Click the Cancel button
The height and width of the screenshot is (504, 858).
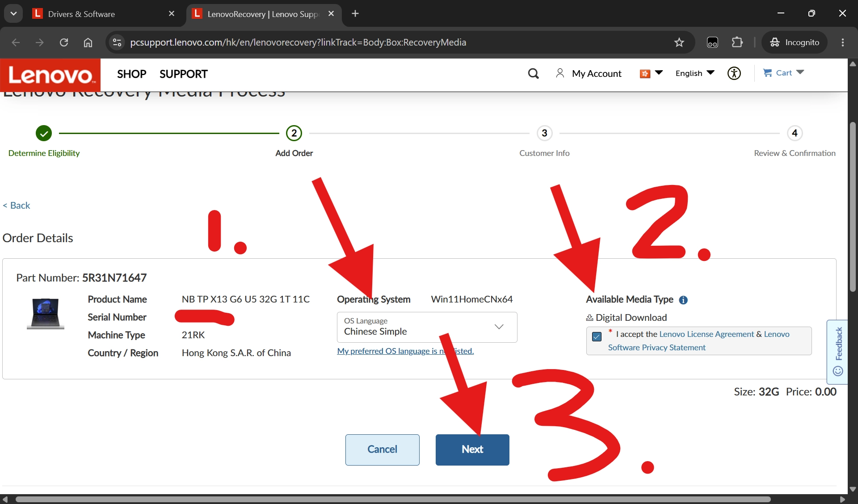[382, 449]
